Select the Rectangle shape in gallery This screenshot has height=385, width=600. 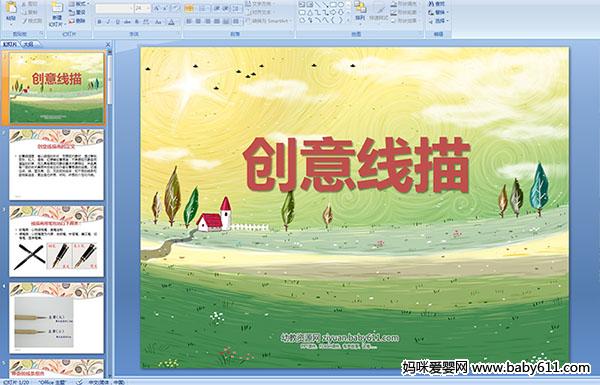pos(333,5)
